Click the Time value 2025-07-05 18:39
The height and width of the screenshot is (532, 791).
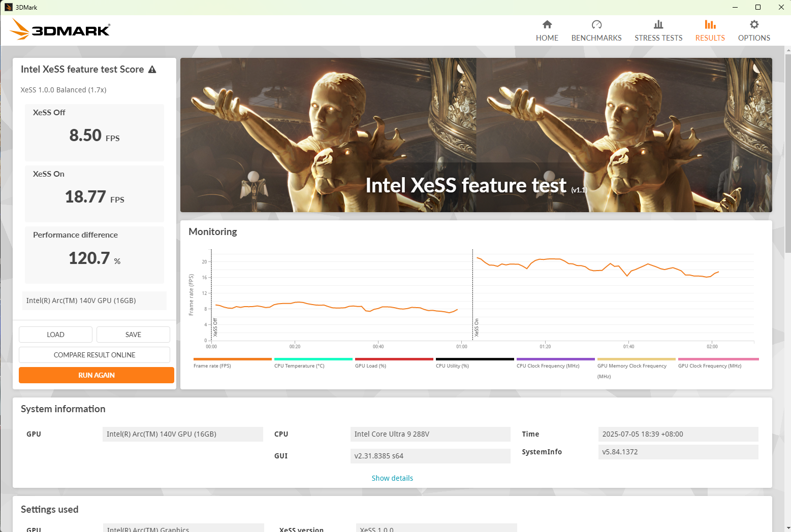pyautogui.click(x=678, y=434)
